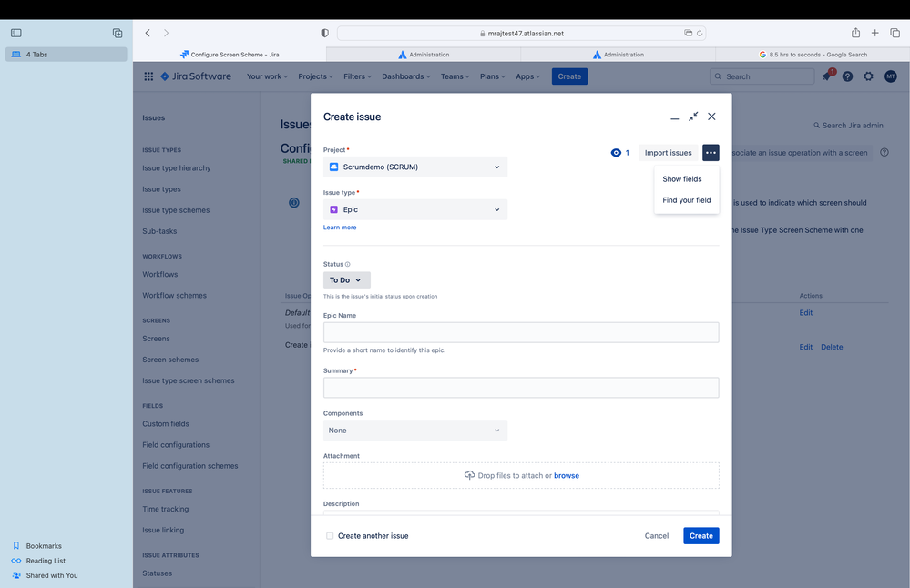Click the Epic Name input field
Image resolution: width=910 pixels, height=588 pixels.
pos(521,332)
